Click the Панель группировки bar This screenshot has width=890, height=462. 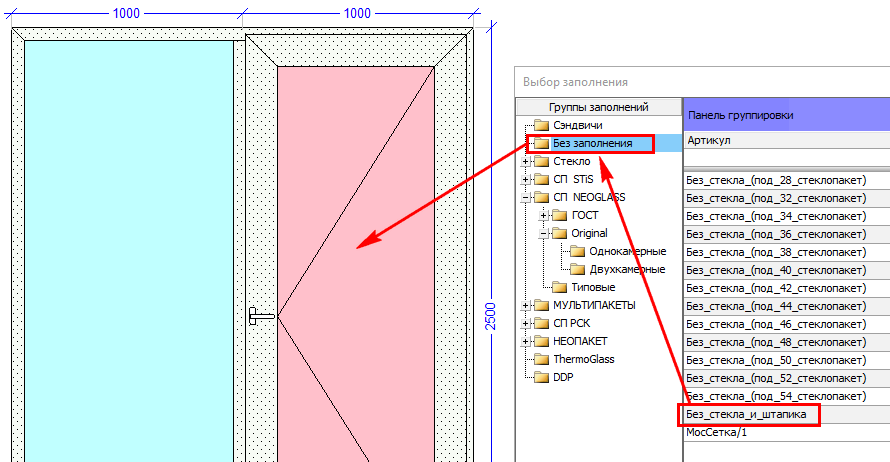[x=786, y=115]
